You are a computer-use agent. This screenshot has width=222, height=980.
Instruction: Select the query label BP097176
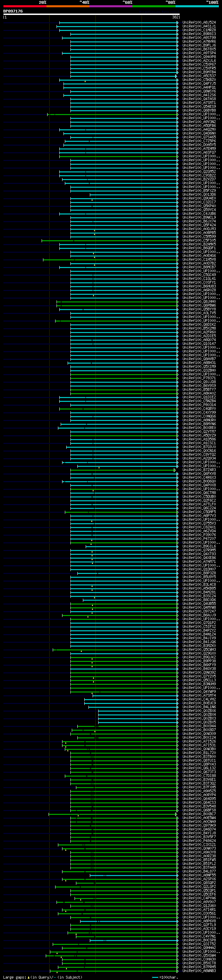pos(13,11)
